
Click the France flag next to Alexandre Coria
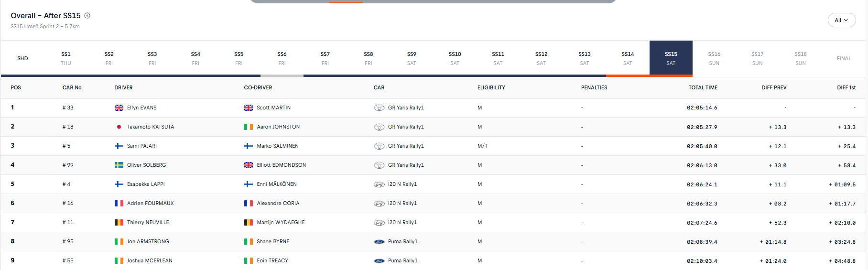249,204
